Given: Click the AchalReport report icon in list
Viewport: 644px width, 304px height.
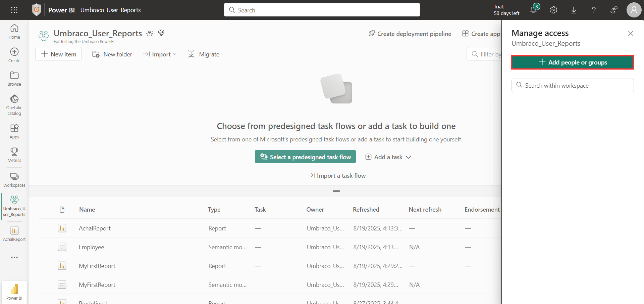Looking at the screenshot, I should 62,228.
